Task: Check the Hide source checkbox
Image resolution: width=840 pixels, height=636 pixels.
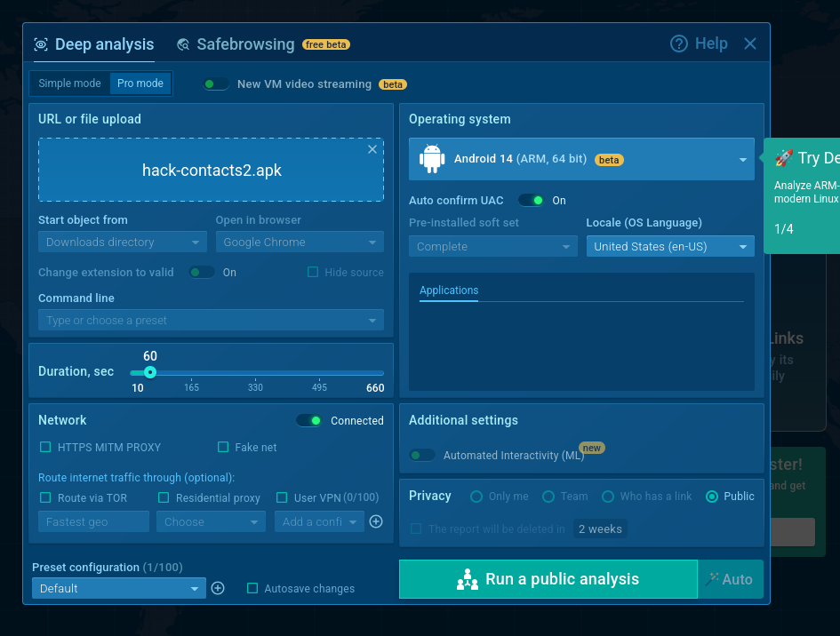Action: (313, 272)
